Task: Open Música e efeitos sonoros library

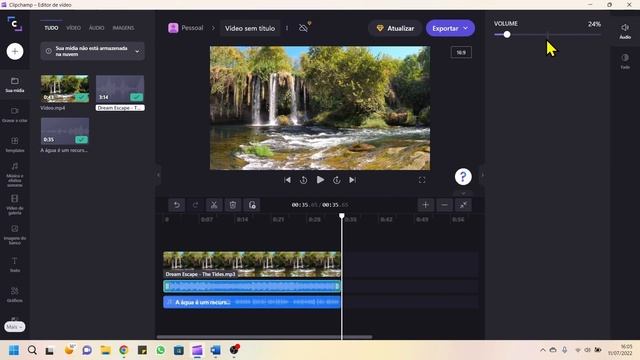Action: point(15,174)
